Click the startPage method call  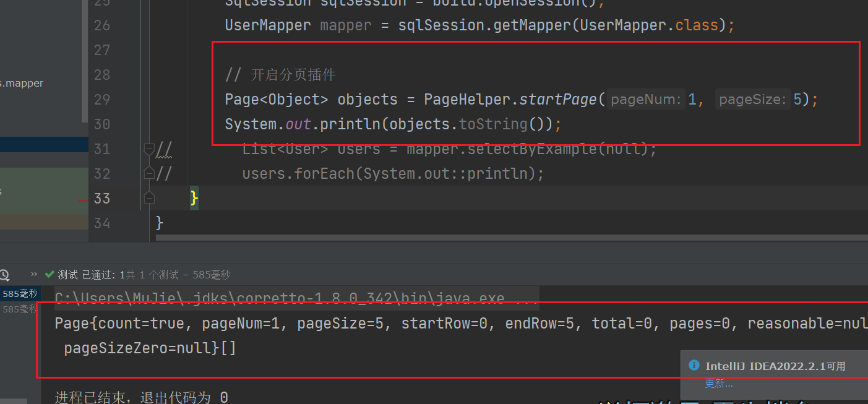click(x=558, y=100)
